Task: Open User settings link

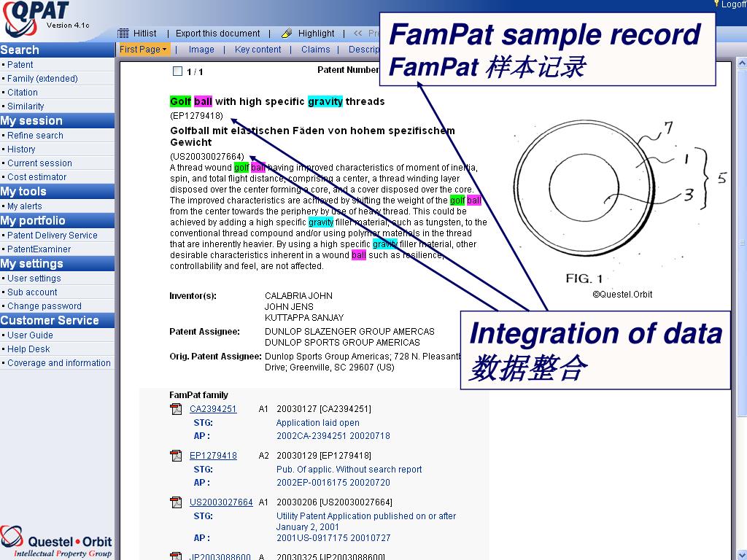Action: (x=34, y=278)
